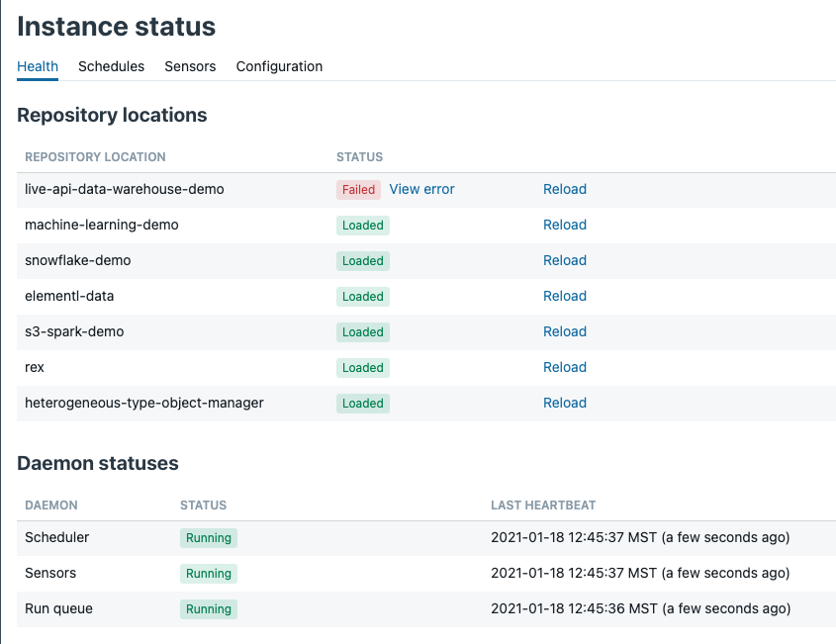Click Loaded badge for snowflake-demo

pyautogui.click(x=362, y=261)
